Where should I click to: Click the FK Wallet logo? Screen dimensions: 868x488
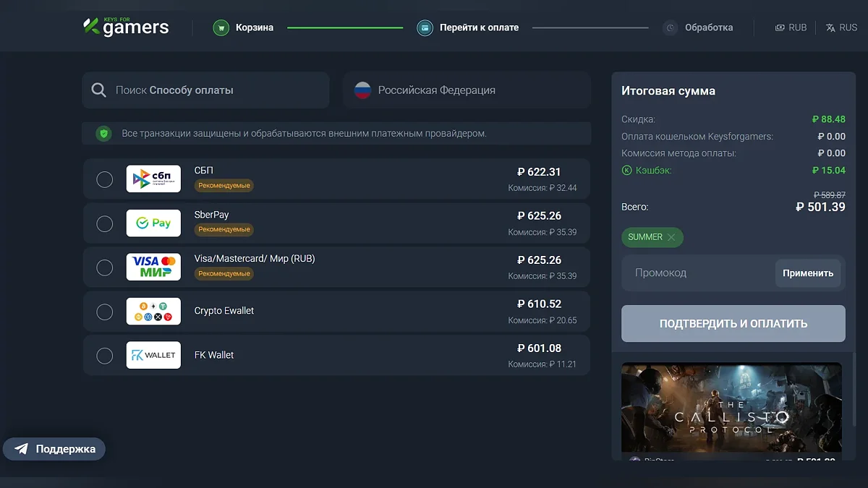click(153, 355)
